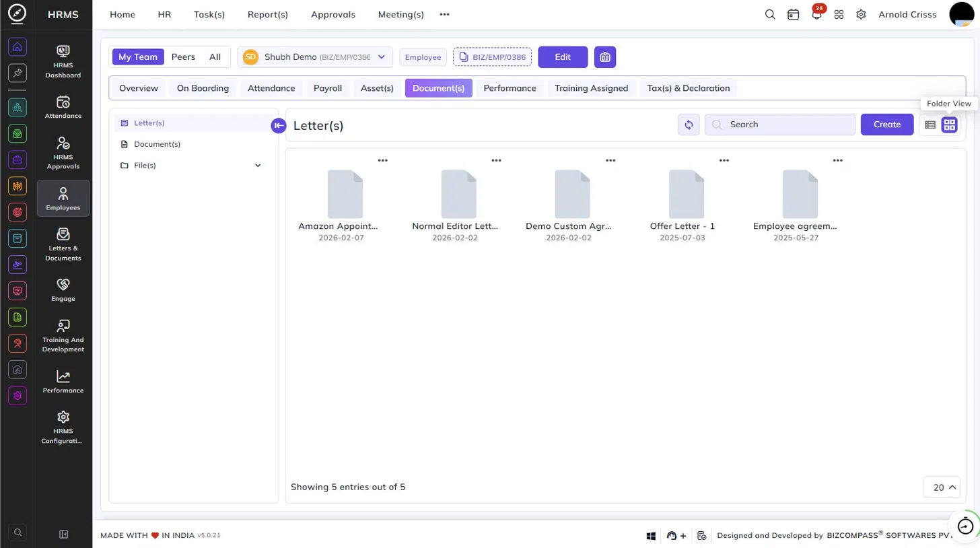Click the Edit button
The image size is (980, 548).
tap(563, 57)
